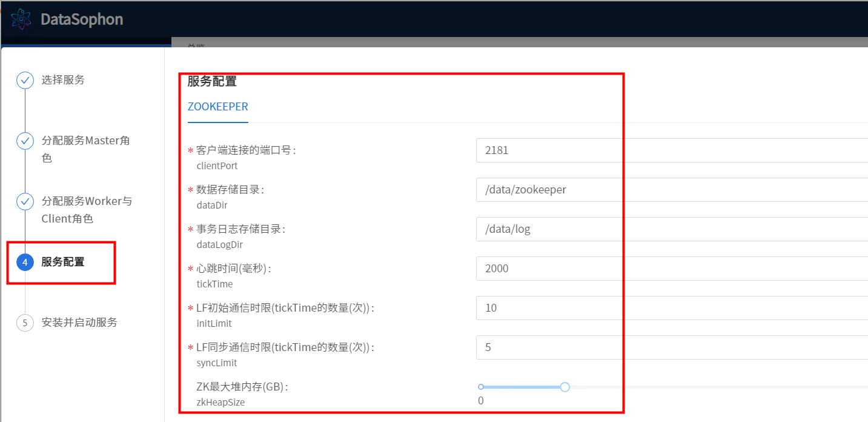Select the ZOOKEEPER tab
The width and height of the screenshot is (868, 422).
point(218,107)
